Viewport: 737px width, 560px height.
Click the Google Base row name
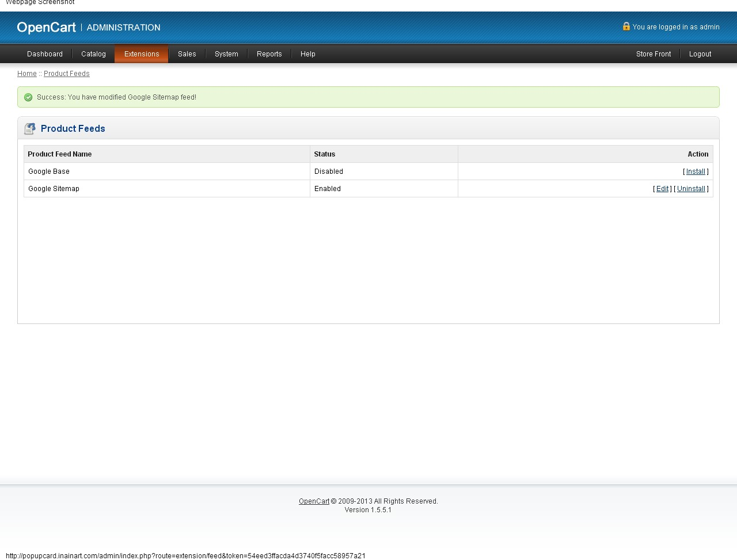pos(49,172)
